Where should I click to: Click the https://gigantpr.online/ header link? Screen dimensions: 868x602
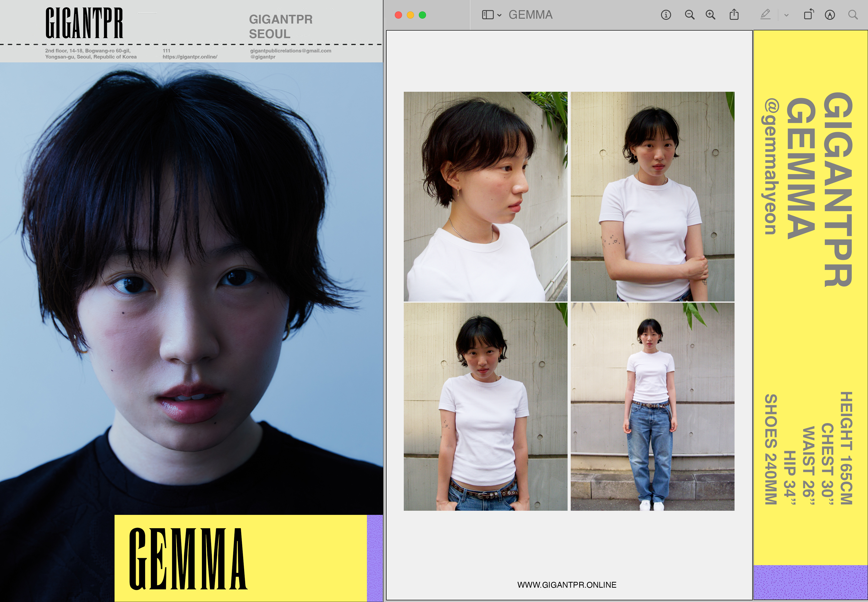coord(190,57)
